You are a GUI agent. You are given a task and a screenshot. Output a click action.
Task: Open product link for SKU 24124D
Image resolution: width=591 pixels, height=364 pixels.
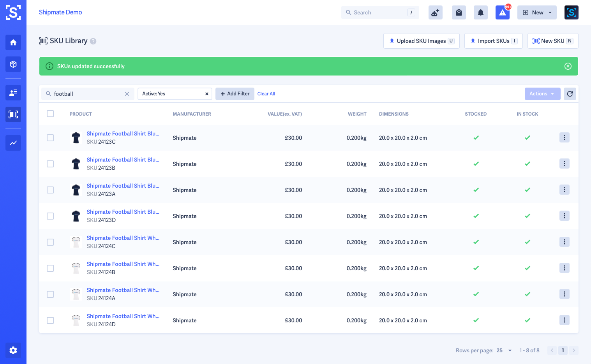click(123, 316)
